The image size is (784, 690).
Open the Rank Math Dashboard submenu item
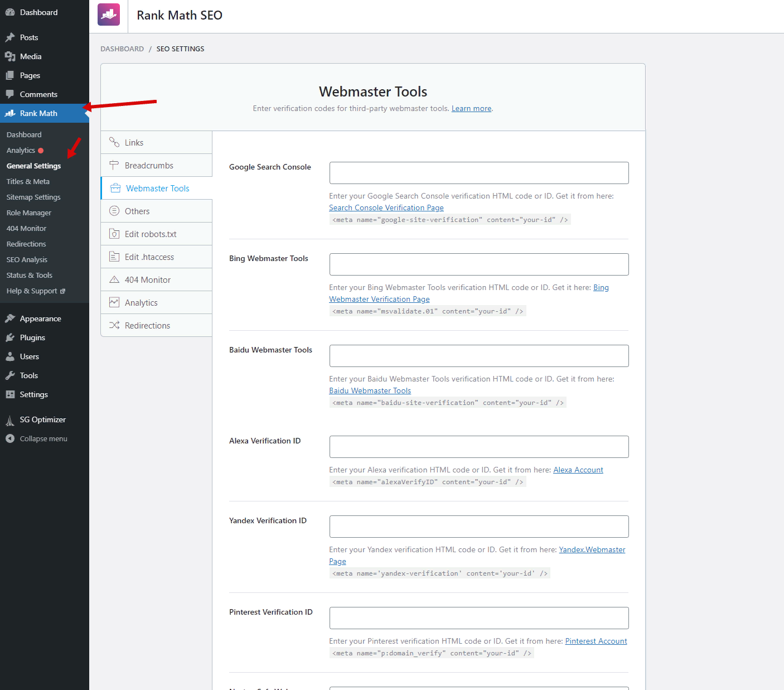pos(24,134)
